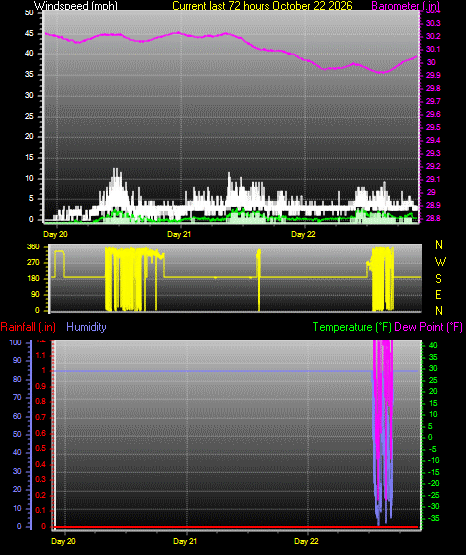Click the red rainfall baseline
Screen dimensions: 466x555
click(236, 527)
